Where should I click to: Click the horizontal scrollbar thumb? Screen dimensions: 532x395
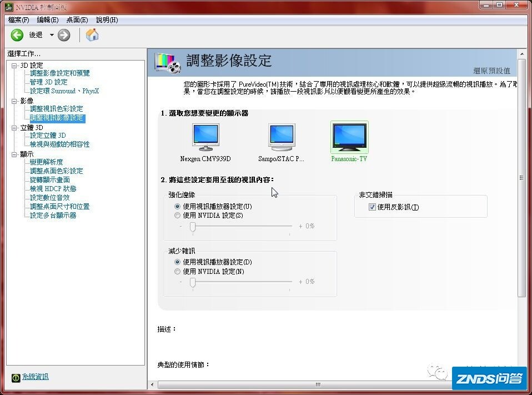(x=305, y=384)
